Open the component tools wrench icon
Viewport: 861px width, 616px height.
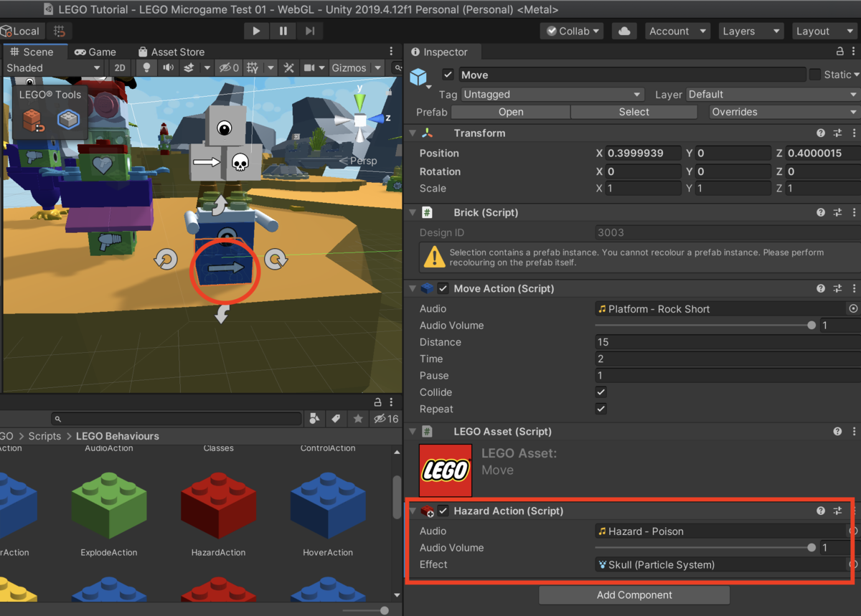point(288,67)
